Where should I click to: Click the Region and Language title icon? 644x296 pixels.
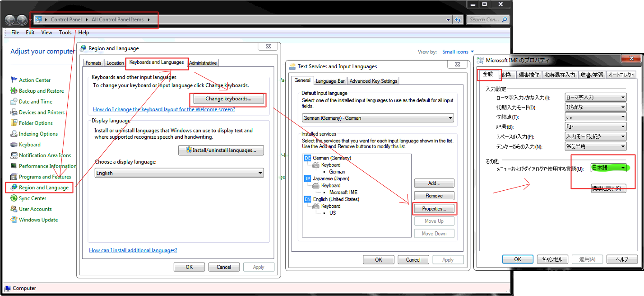83,48
